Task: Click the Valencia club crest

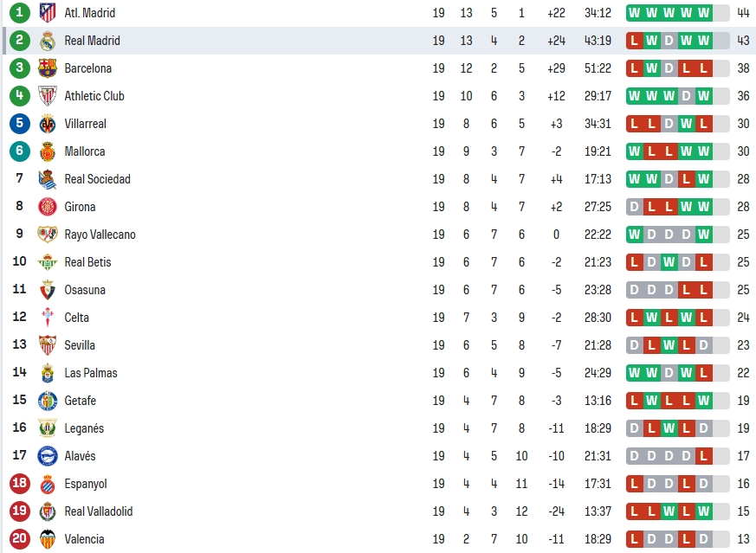Action: point(48,539)
